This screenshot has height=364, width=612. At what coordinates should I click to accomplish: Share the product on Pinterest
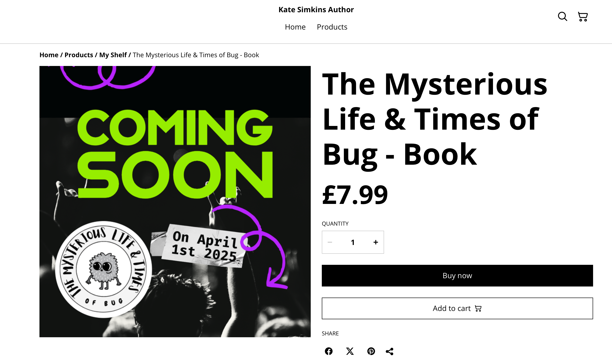tap(371, 351)
